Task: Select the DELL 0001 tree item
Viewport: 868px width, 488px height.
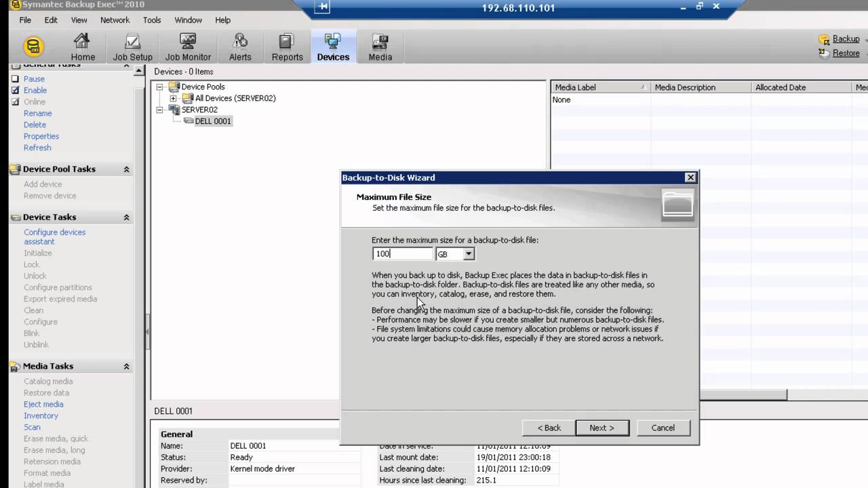Action: click(213, 121)
